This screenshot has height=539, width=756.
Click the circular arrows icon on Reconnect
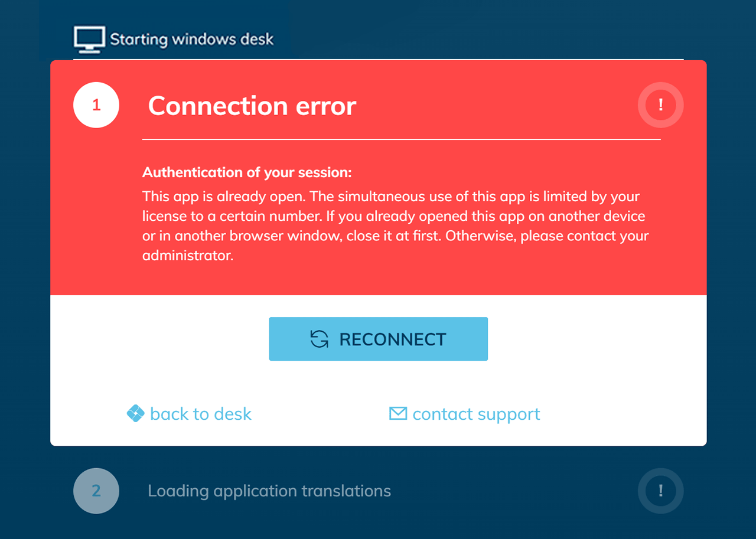320,339
